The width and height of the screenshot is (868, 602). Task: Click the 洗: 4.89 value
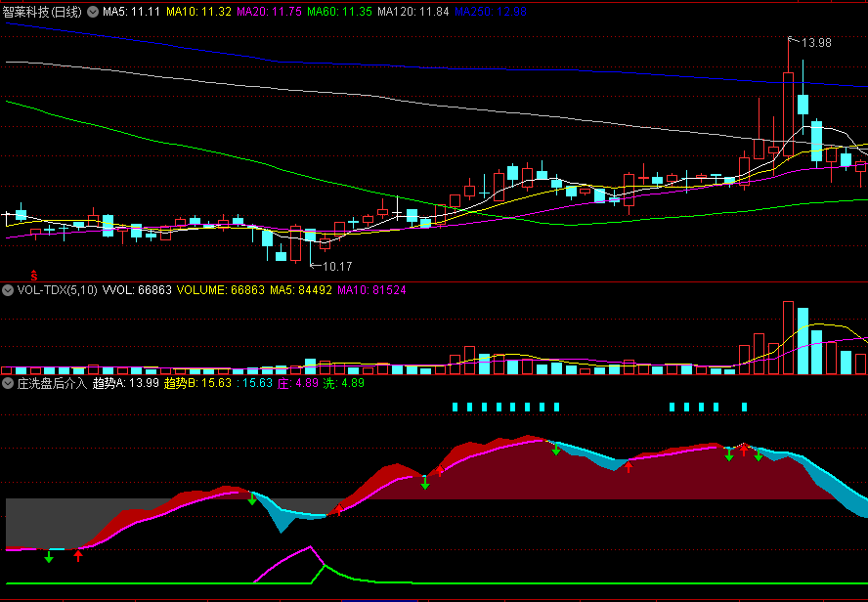(343, 383)
